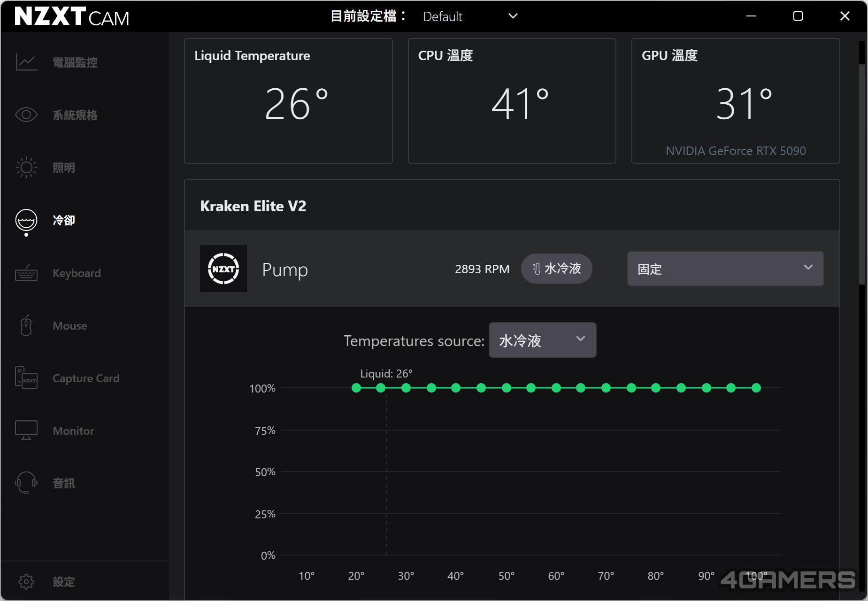Go to 系統規格 section
This screenshot has width=868, height=601.
pyautogui.click(x=75, y=115)
